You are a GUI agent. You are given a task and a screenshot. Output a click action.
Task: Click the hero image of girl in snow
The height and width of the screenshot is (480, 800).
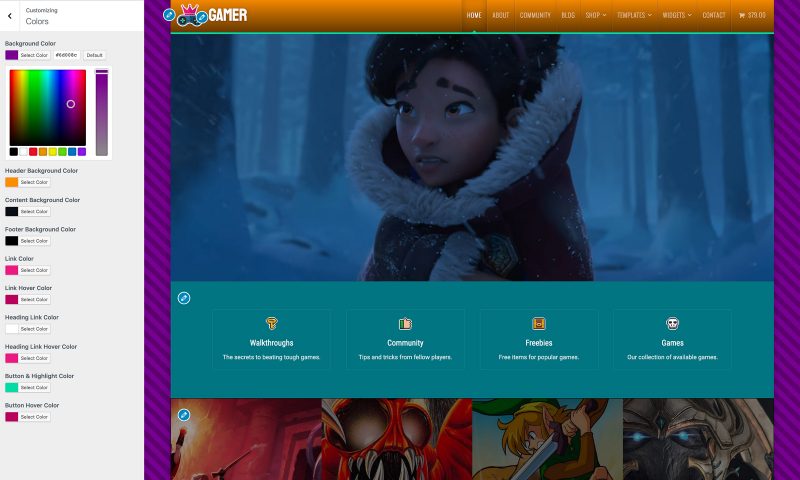[x=472, y=158]
